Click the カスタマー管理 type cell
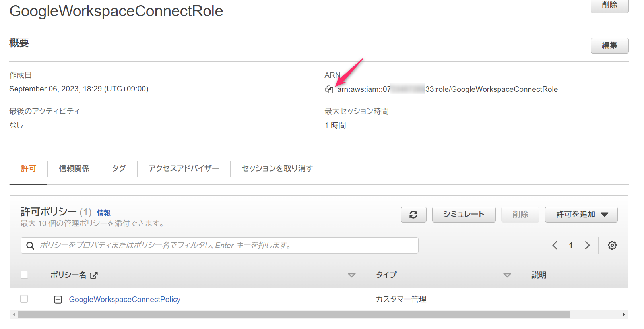The image size is (644, 329). [401, 299]
